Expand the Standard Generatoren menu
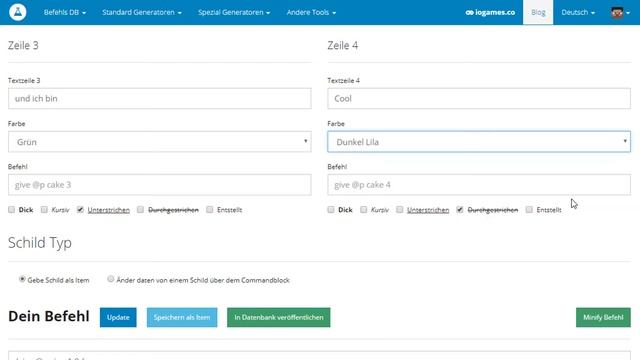Image resolution: width=640 pixels, height=360 pixels. 142,12
